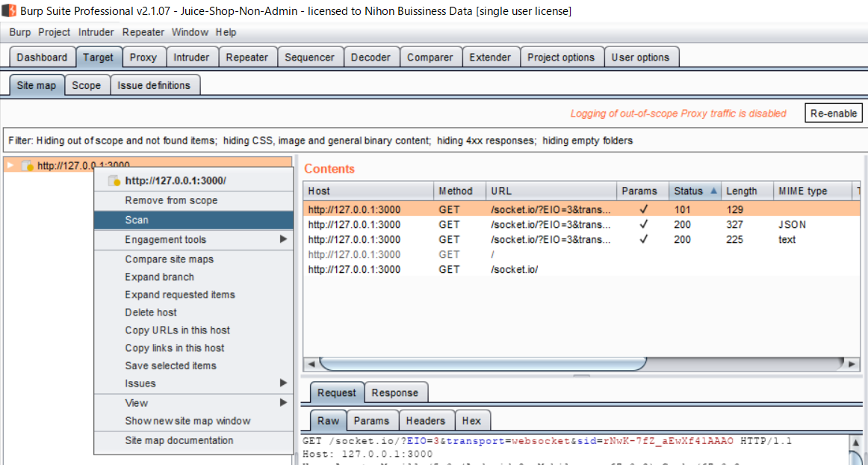
Task: Expand the http://127.0.0.1:3000 tree node arrow
Action: 10,165
